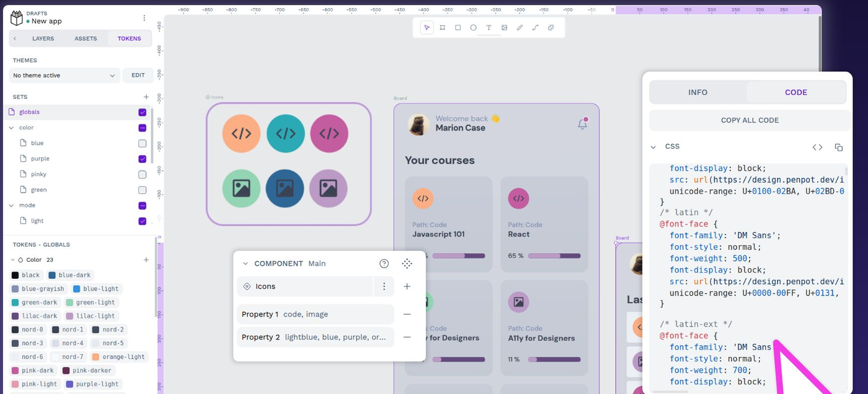Viewport: 868px width, 394px height.
Task: Enable the blue token set
Action: 143,143
